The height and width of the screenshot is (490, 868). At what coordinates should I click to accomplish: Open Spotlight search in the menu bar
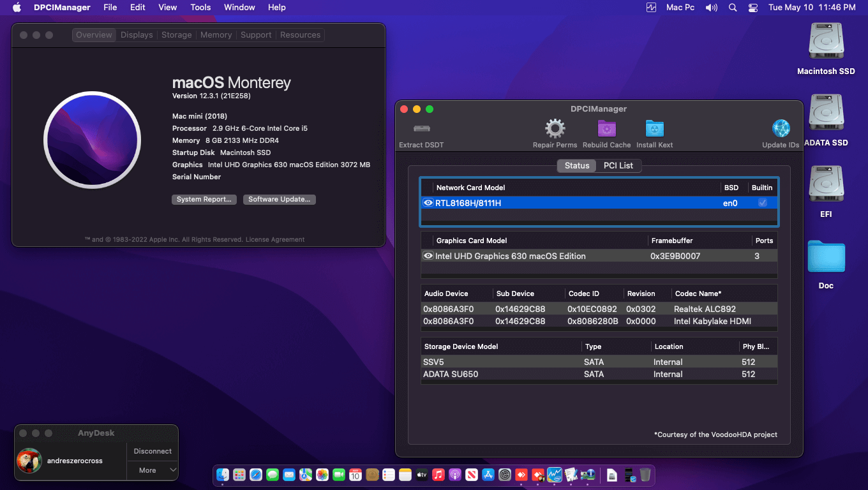pos(732,7)
